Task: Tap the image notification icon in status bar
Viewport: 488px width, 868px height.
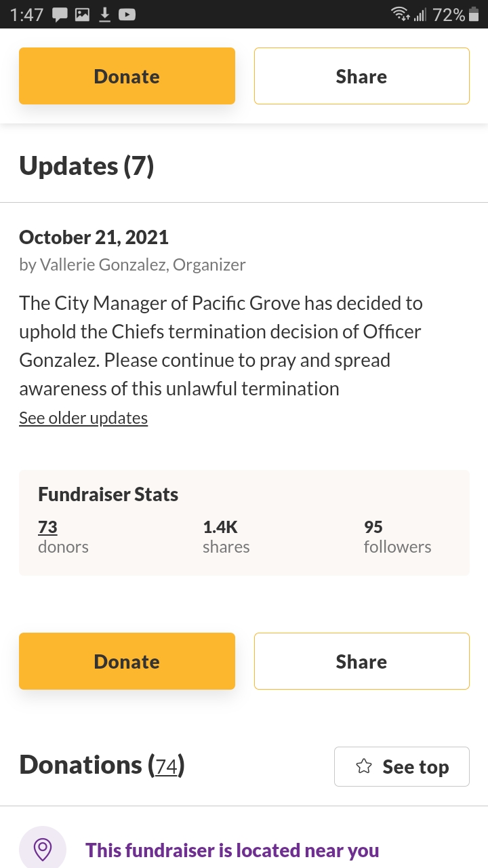Action: click(82, 14)
